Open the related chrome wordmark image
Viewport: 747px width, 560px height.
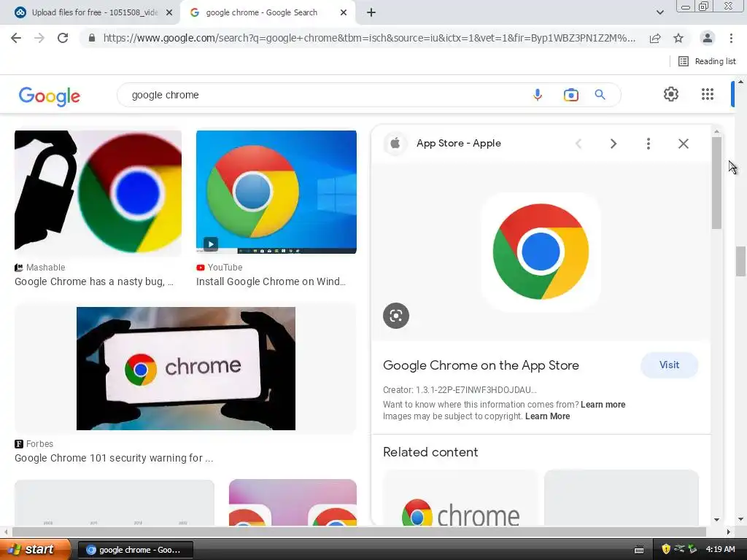(x=460, y=498)
